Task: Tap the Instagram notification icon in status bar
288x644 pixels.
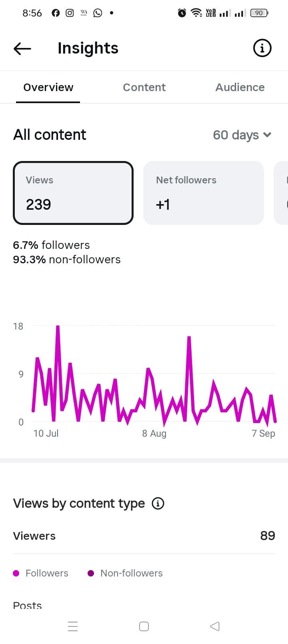Action: [x=70, y=13]
